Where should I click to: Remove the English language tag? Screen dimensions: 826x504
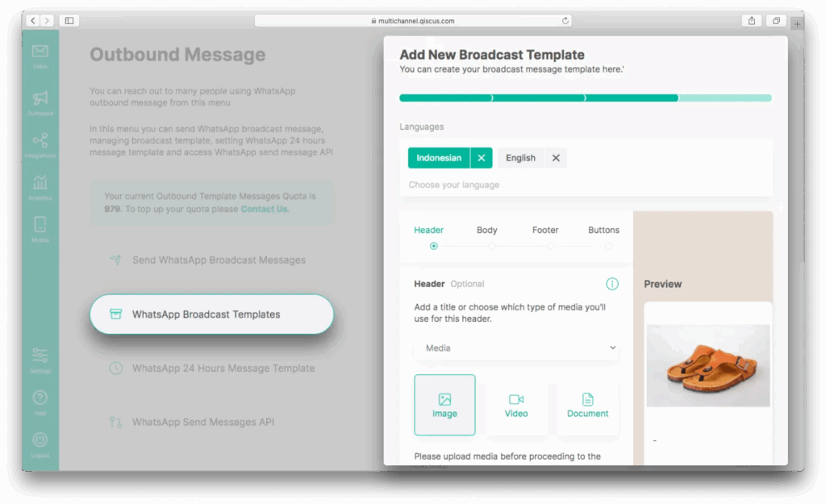coord(556,158)
